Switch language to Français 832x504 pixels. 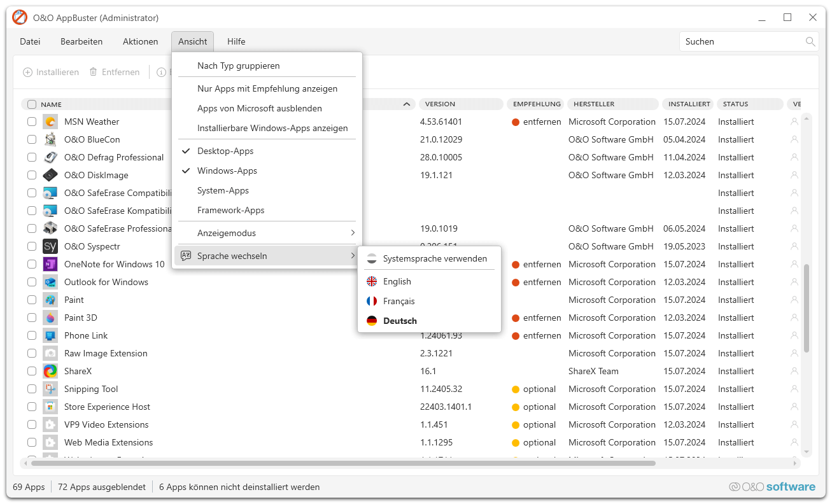[430, 301]
